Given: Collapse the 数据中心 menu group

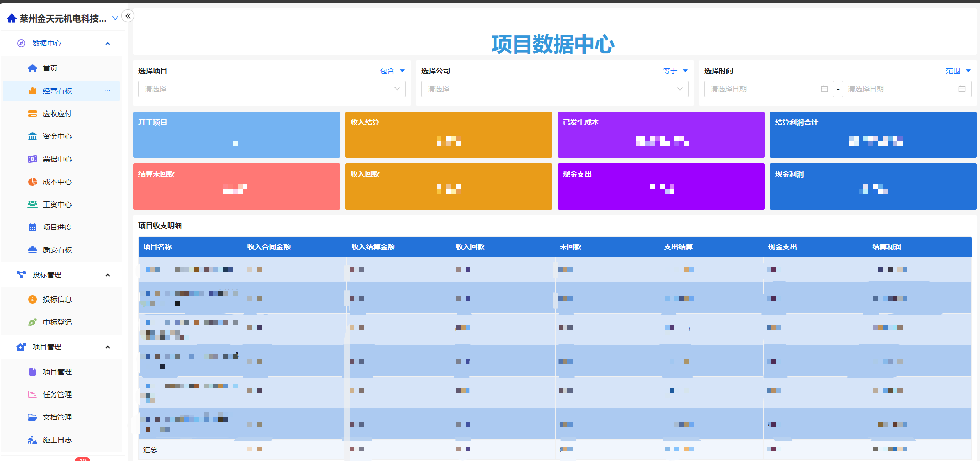Looking at the screenshot, I should tap(108, 44).
